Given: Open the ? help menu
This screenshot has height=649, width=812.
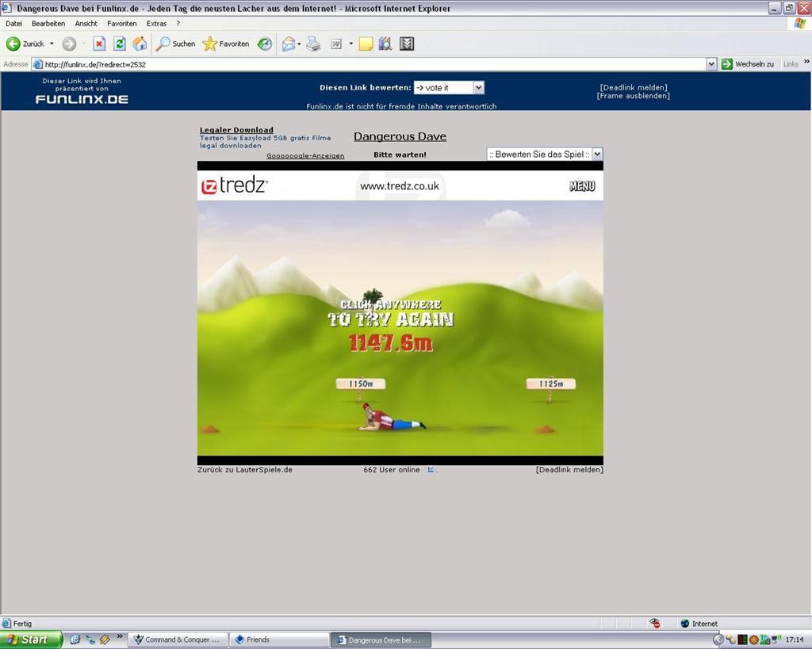Looking at the screenshot, I should [x=178, y=23].
